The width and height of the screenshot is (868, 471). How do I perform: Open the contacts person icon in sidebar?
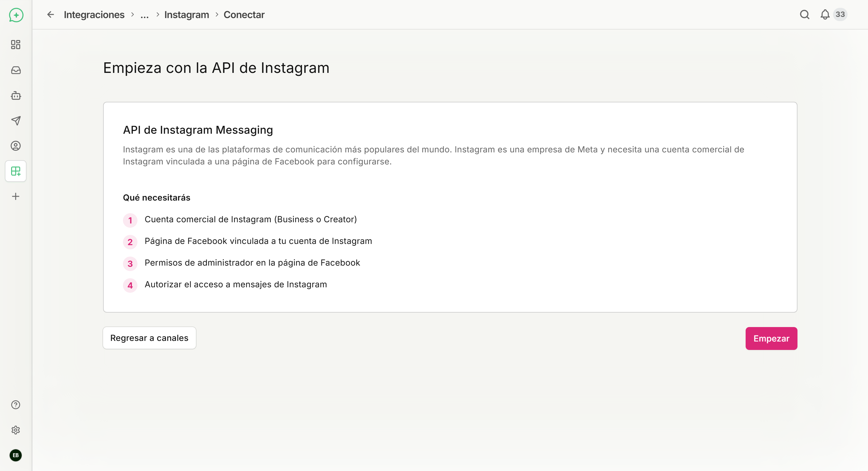point(16,146)
